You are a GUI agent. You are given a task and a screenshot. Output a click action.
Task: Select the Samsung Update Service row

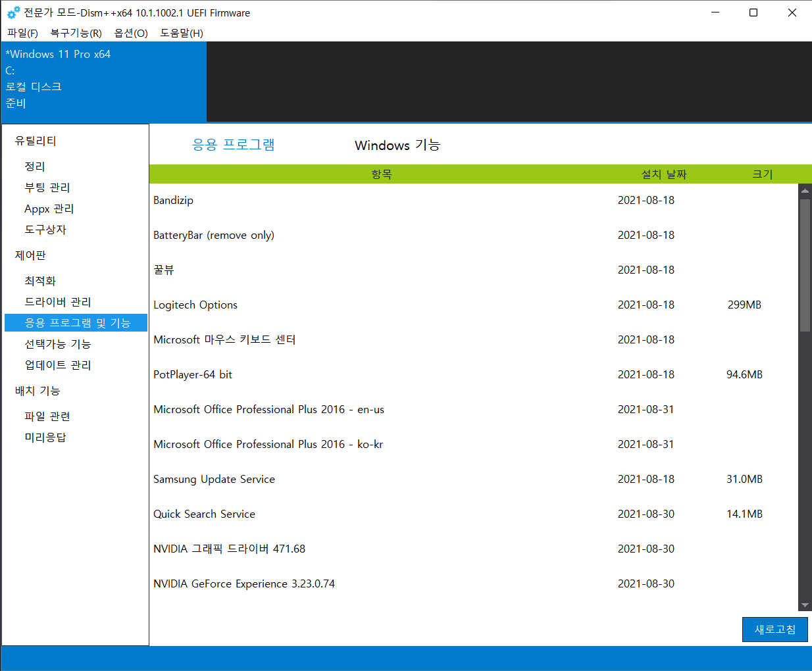474,480
